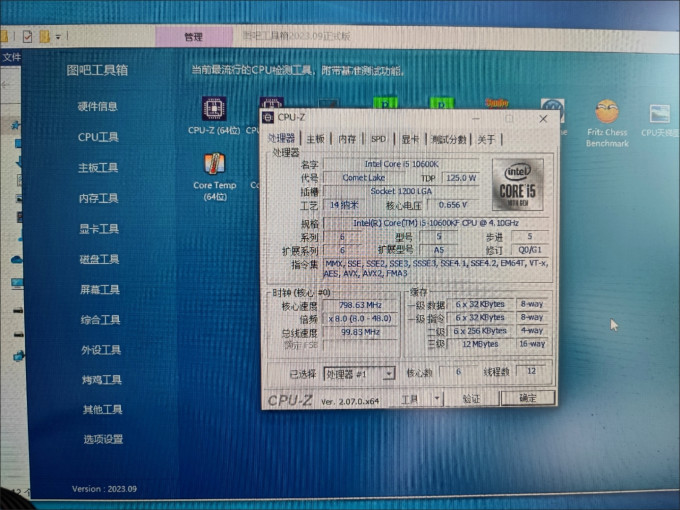Open the 管理 ribbon tab in Explorer
680x510 pixels.
pos(193,37)
